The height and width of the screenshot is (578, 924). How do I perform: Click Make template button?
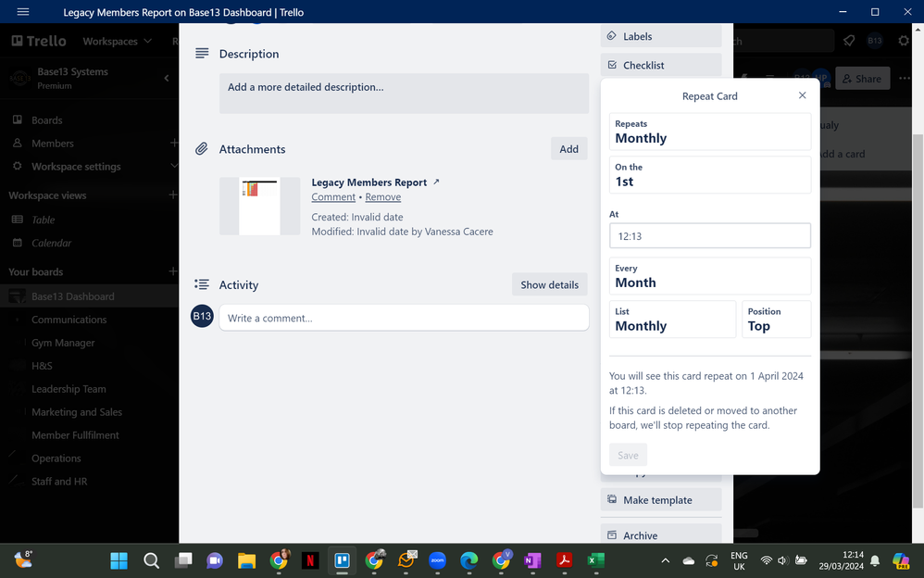tap(660, 499)
